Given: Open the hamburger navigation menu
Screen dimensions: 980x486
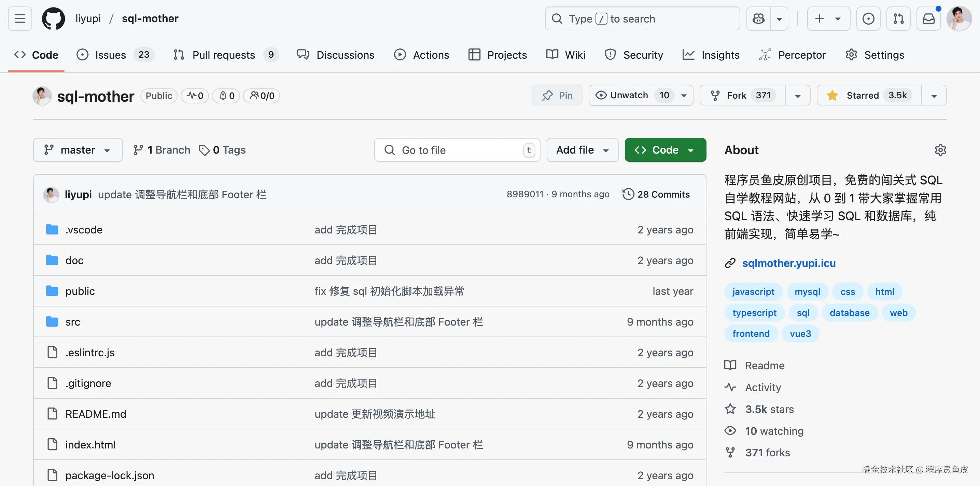Looking at the screenshot, I should pos(20,18).
